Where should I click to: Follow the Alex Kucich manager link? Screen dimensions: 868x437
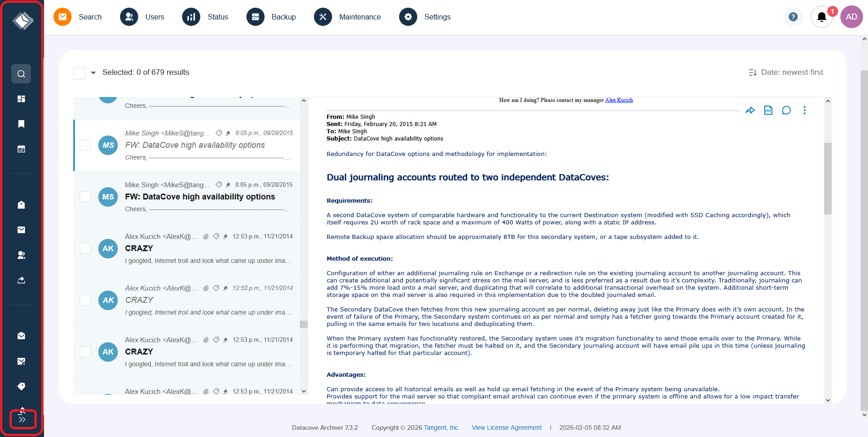pyautogui.click(x=619, y=100)
